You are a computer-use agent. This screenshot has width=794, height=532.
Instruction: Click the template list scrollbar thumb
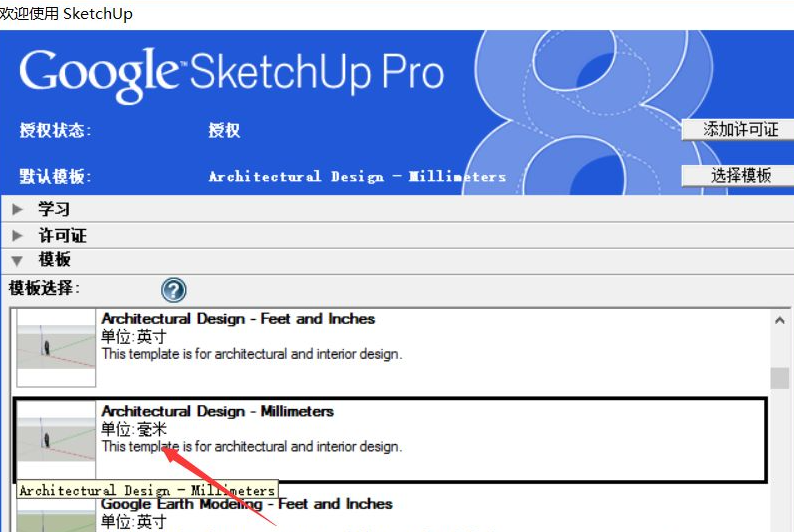[780, 378]
